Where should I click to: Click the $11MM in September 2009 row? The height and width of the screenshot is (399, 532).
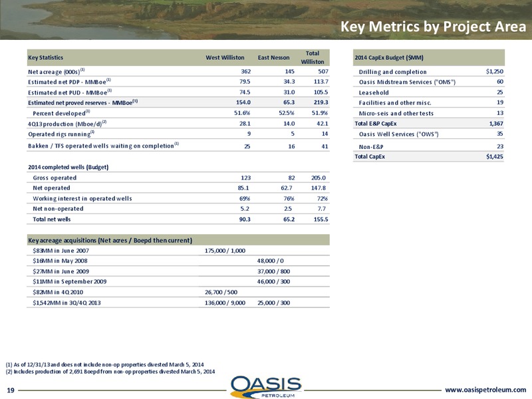[178, 281]
